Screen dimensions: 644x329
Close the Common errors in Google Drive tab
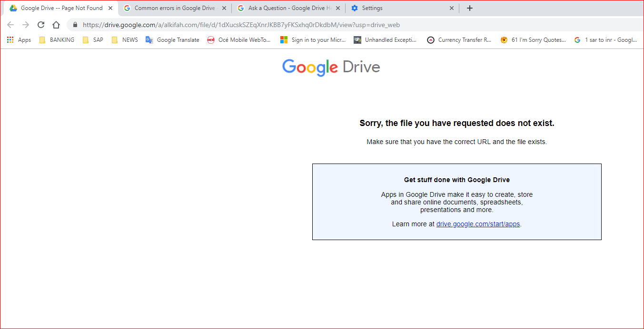coord(224,8)
